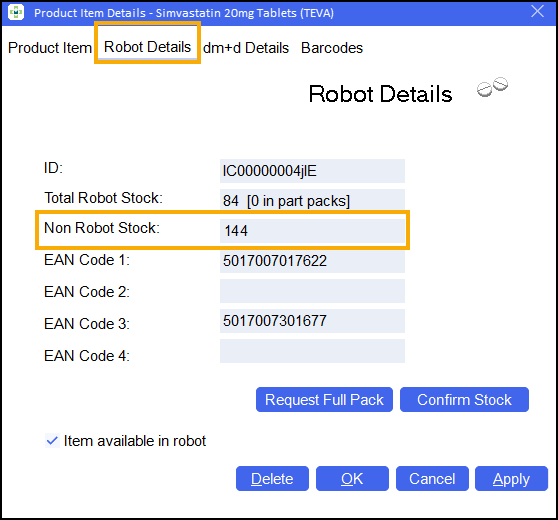Click the EAN Code 3 field
Image resolution: width=558 pixels, height=520 pixels.
312,321
